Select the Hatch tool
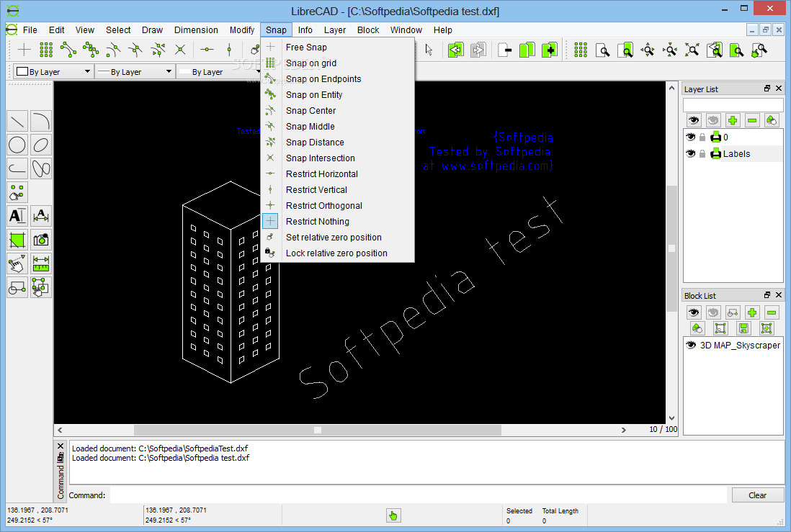 (x=17, y=240)
